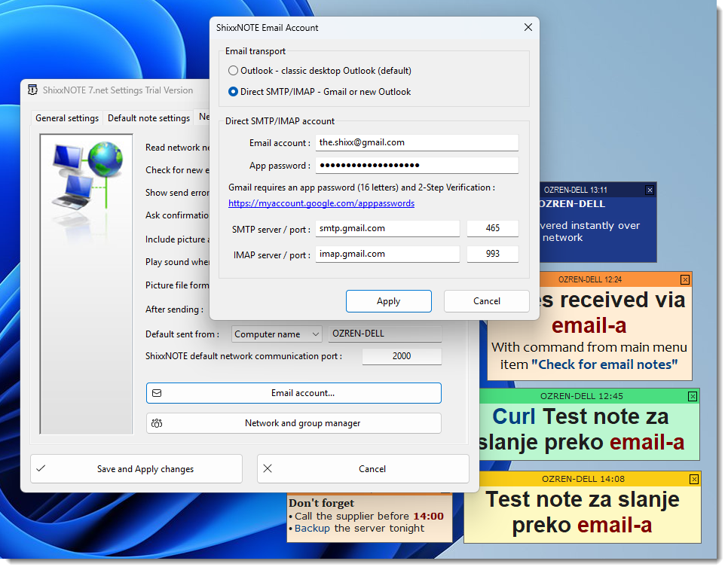Click the envelope icon on Email account button
The height and width of the screenshot is (570, 728).
[157, 393]
